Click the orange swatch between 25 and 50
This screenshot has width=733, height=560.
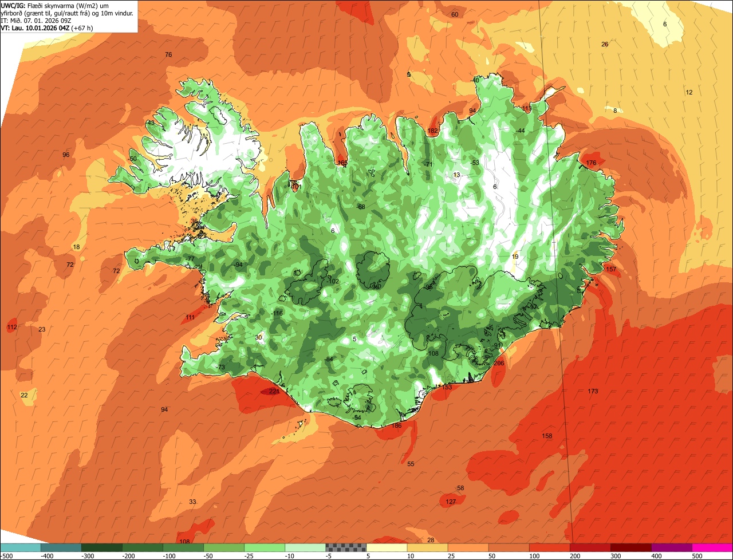pos(468,547)
